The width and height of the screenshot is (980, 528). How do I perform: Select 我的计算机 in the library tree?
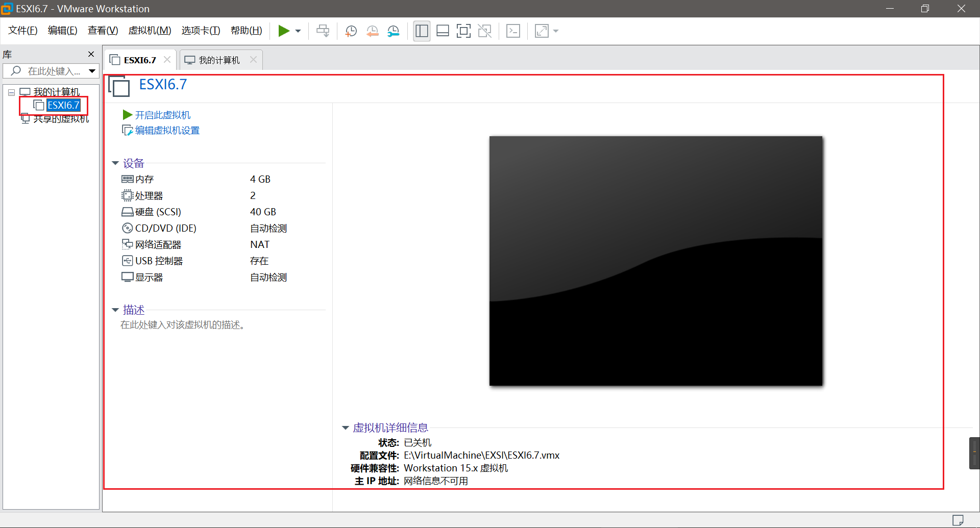pos(56,92)
